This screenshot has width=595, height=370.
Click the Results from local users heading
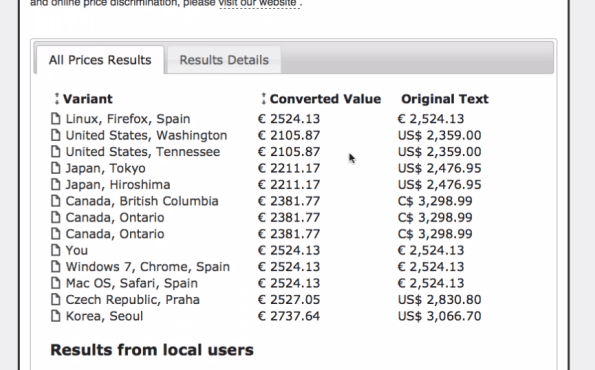coord(152,350)
